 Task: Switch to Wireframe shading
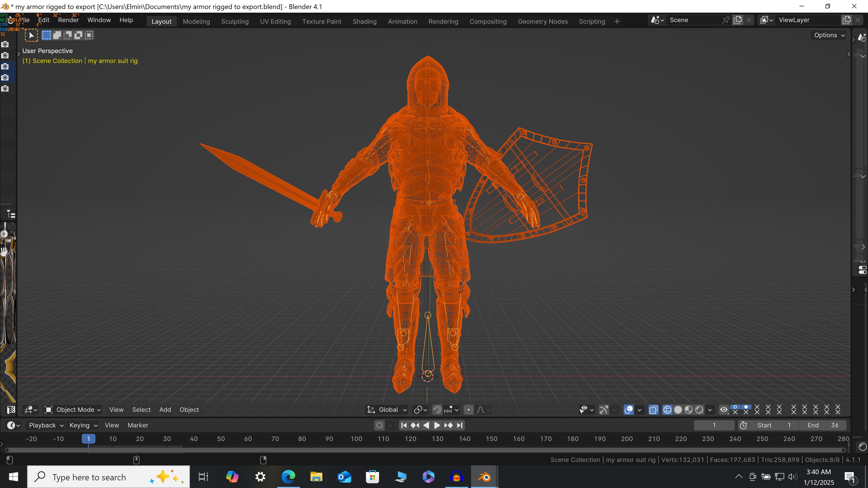pyautogui.click(x=667, y=410)
